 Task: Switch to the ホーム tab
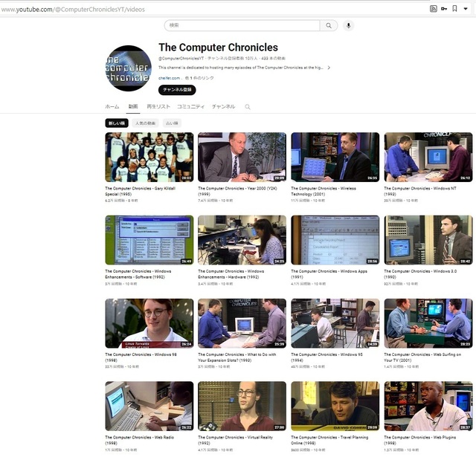coord(112,106)
